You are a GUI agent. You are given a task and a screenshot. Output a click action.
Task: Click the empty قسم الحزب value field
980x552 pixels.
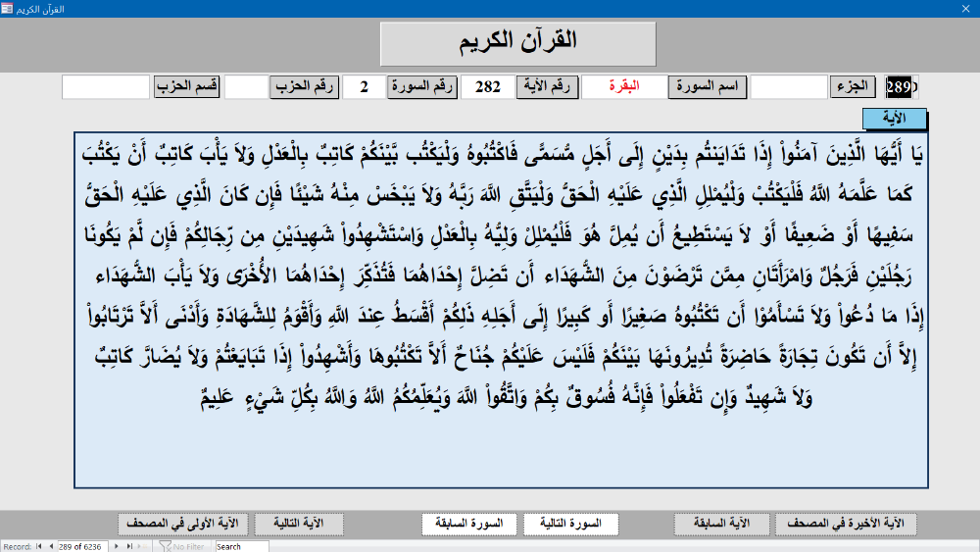point(106,87)
